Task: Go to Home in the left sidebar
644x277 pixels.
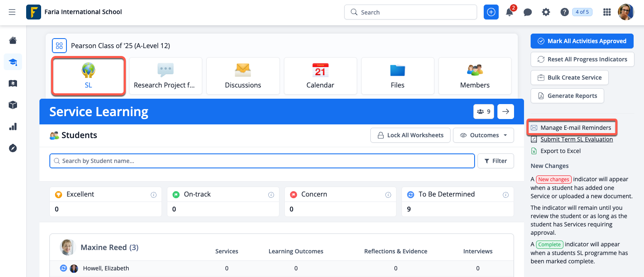Action: pyautogui.click(x=13, y=40)
